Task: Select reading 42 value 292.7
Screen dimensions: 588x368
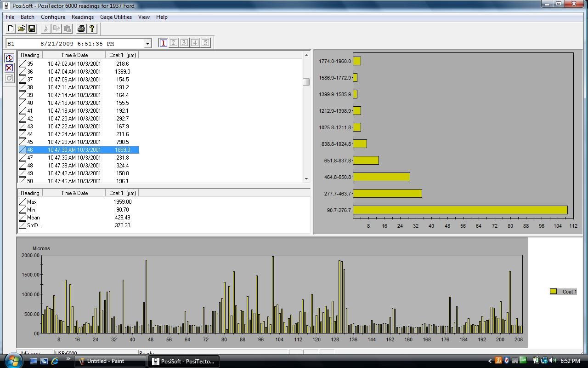Action: (x=123, y=119)
